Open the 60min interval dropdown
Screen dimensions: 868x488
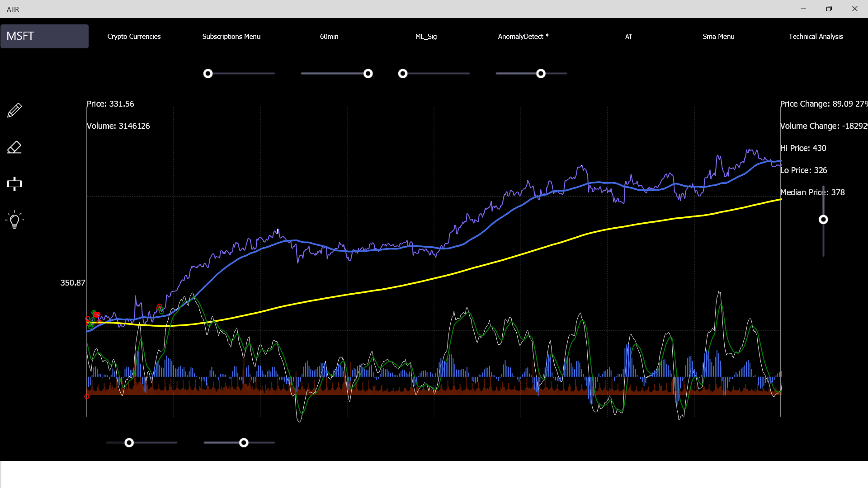tap(329, 37)
